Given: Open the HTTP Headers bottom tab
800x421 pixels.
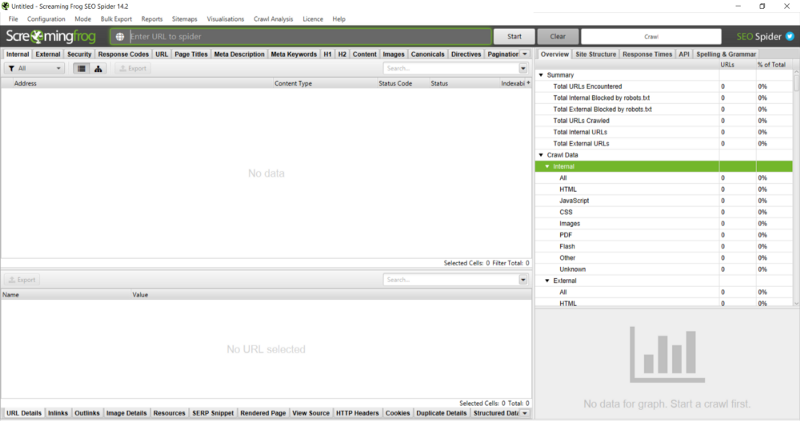Looking at the screenshot, I should click(x=357, y=413).
